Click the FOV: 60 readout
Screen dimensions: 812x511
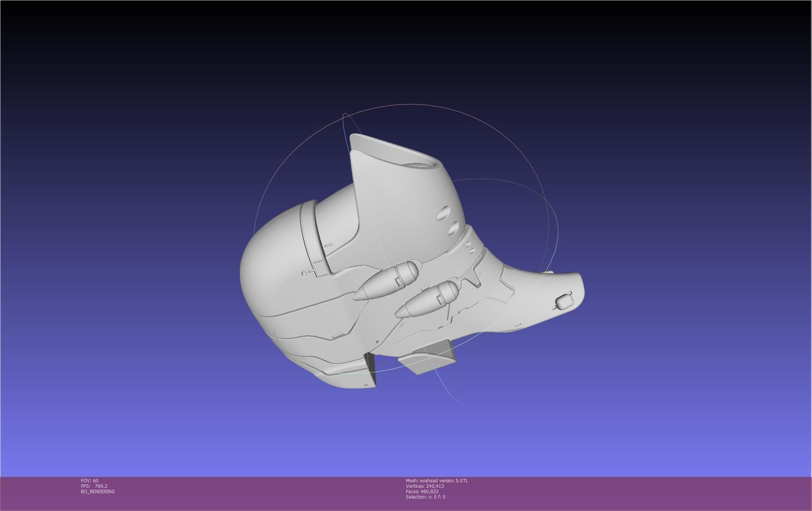point(89,480)
